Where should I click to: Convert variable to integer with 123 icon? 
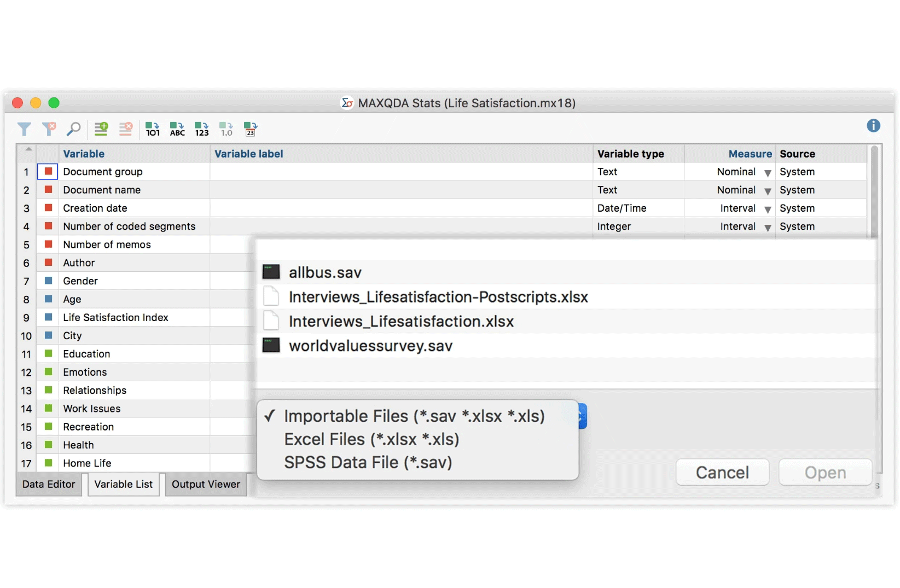point(202,129)
